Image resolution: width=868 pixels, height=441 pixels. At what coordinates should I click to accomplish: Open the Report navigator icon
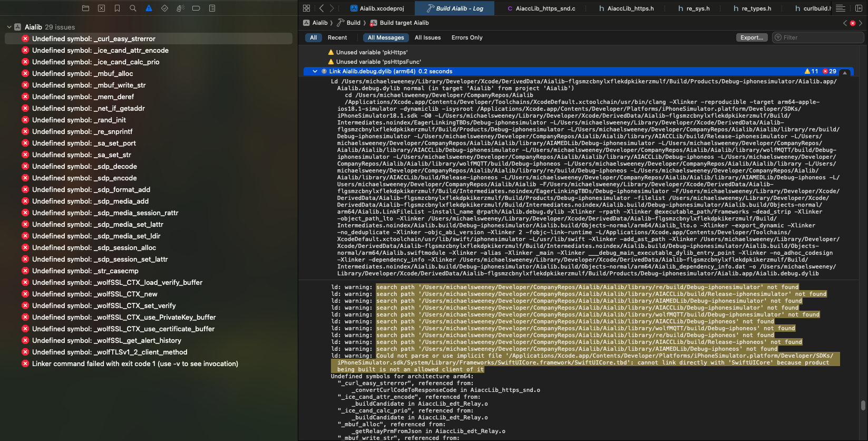(x=212, y=8)
